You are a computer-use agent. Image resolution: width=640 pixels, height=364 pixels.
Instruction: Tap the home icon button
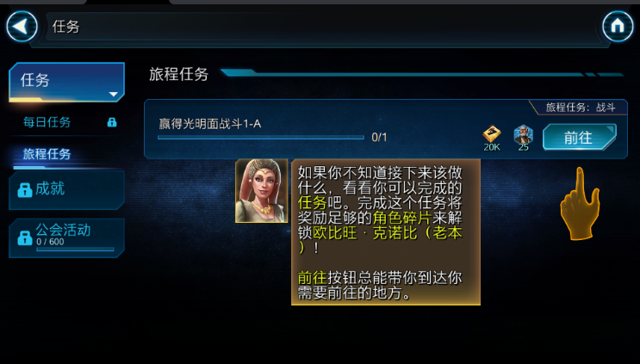[x=618, y=26]
